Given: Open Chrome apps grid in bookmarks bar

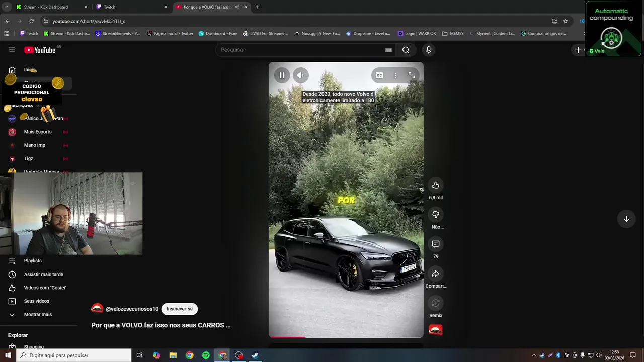Looking at the screenshot, I should pos(7,34).
